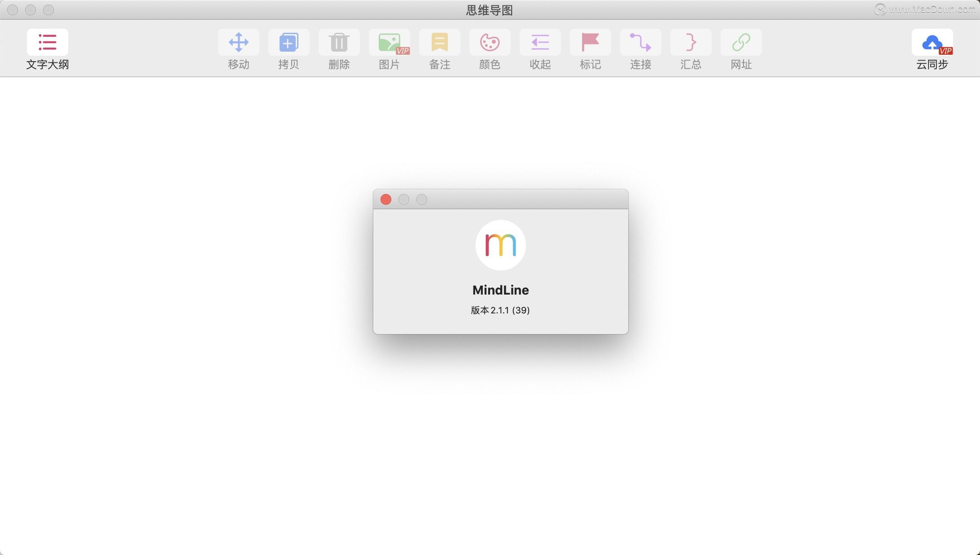The height and width of the screenshot is (555, 980).
Task: Click the 思维导图 window title
Action: point(490,10)
